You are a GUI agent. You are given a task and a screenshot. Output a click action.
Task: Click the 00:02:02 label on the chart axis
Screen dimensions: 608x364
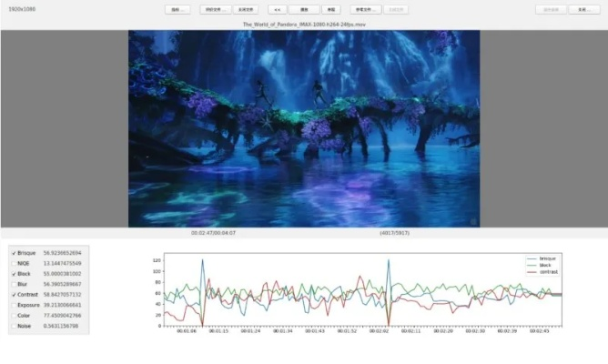pyautogui.click(x=380, y=331)
